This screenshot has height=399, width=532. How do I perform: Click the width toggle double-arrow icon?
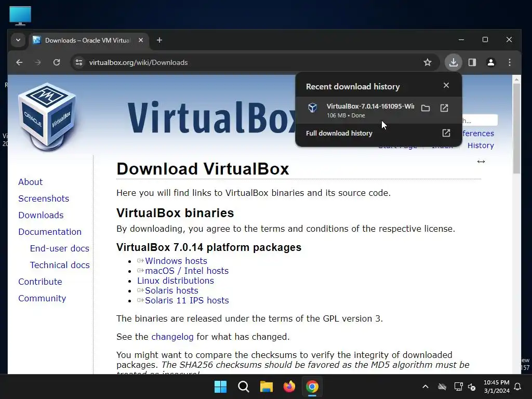[x=481, y=162]
